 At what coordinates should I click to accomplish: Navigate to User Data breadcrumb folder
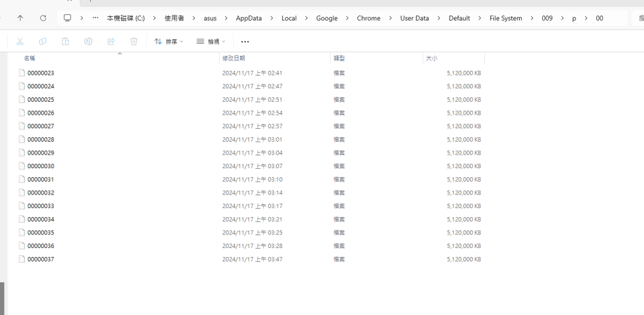point(414,18)
